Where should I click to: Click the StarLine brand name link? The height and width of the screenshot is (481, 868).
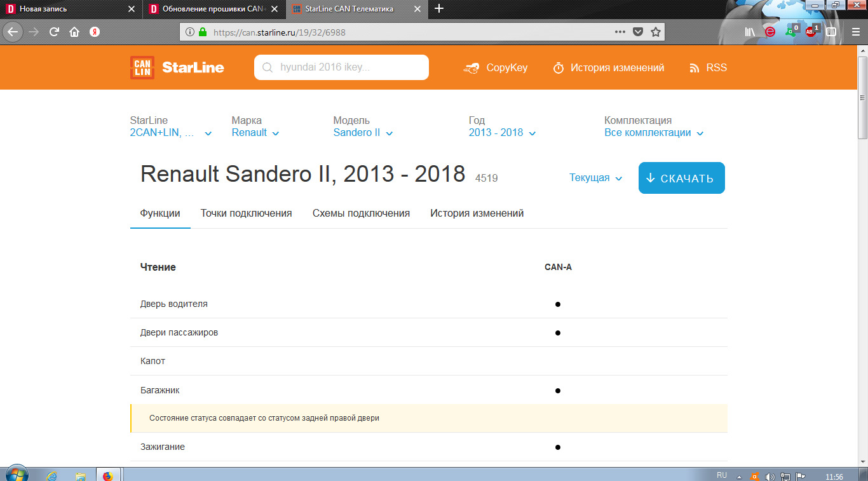coord(193,67)
